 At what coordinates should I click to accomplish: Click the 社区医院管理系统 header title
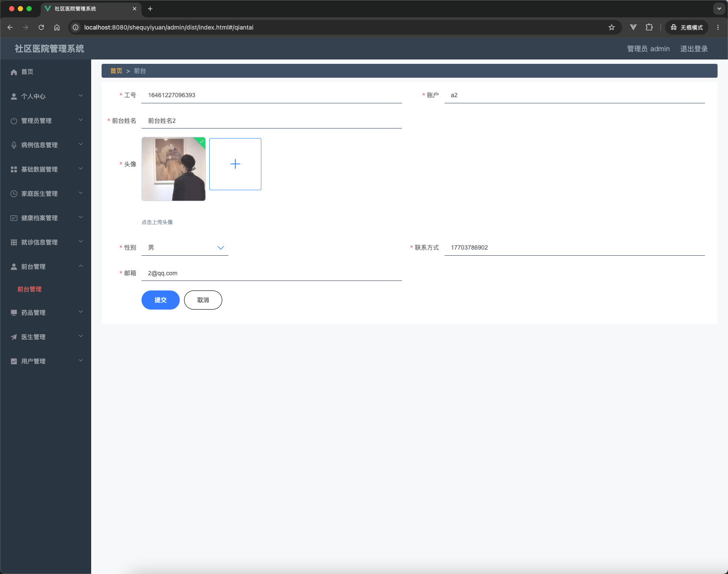pyautogui.click(x=49, y=49)
